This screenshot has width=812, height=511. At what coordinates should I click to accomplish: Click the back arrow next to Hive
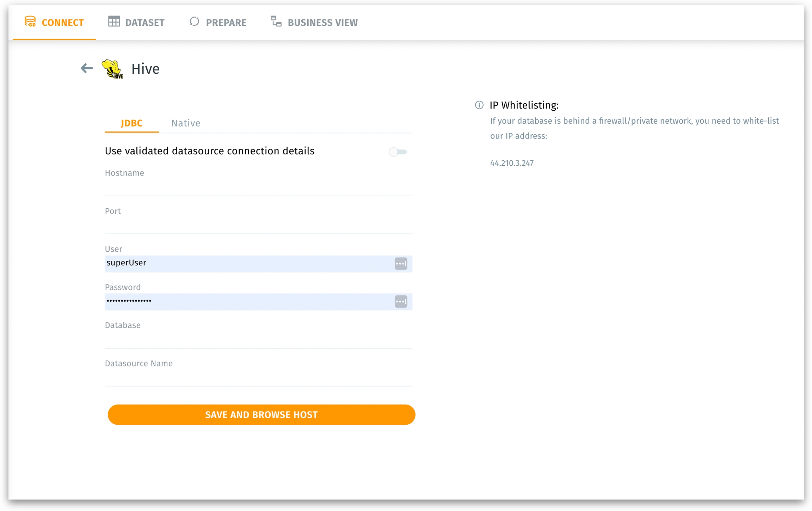tap(86, 68)
